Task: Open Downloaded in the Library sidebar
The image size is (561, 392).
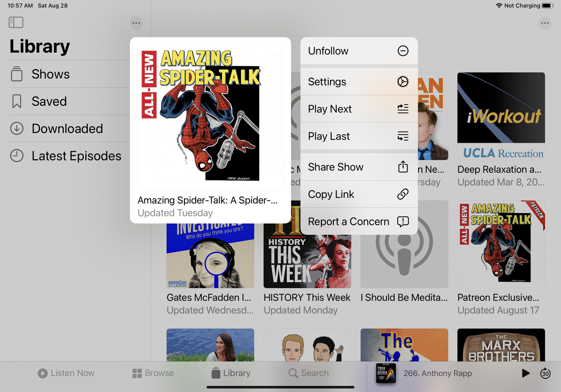Action: 70,129
